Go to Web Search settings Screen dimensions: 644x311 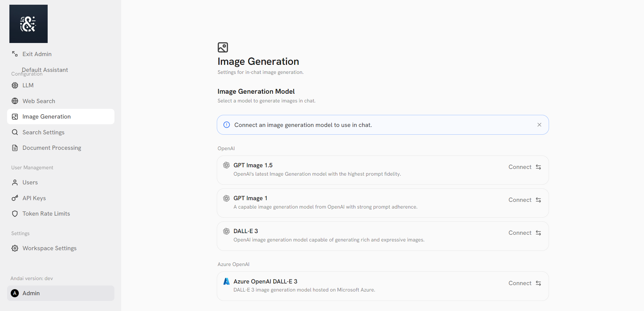(61, 101)
